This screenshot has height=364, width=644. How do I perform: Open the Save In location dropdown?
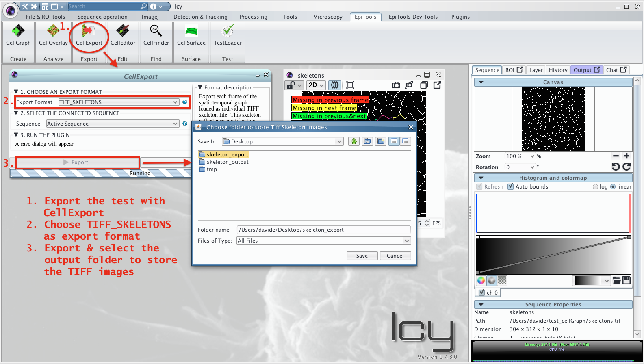point(283,141)
